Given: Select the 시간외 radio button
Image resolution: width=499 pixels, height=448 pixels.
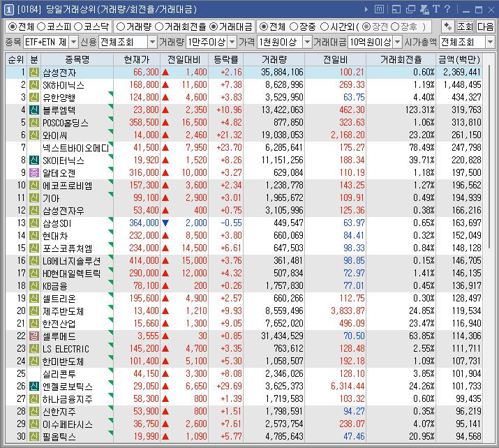Looking at the screenshot, I should tap(325, 27).
